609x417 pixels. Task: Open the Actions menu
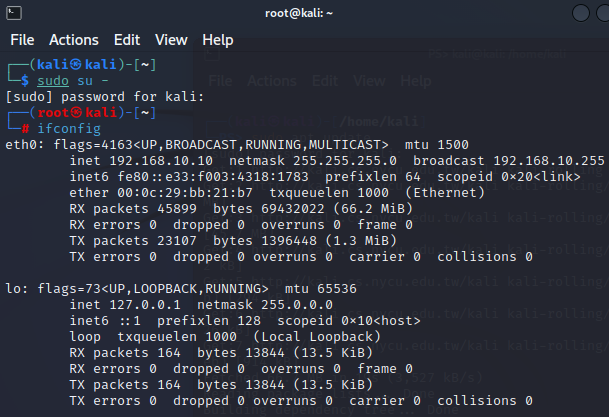coord(74,40)
